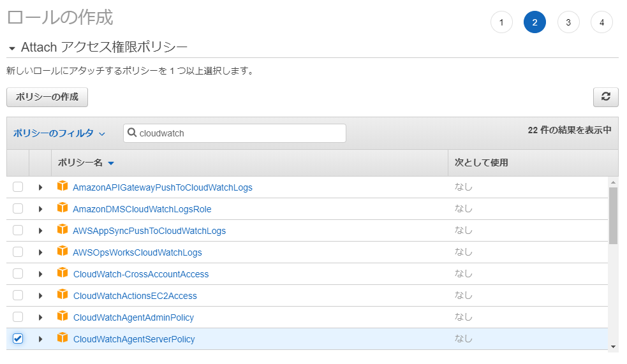This screenshot has width=627, height=364.
Task: Check the AmazonDMSCloudWatchLogsRole checkbox
Action: click(18, 208)
